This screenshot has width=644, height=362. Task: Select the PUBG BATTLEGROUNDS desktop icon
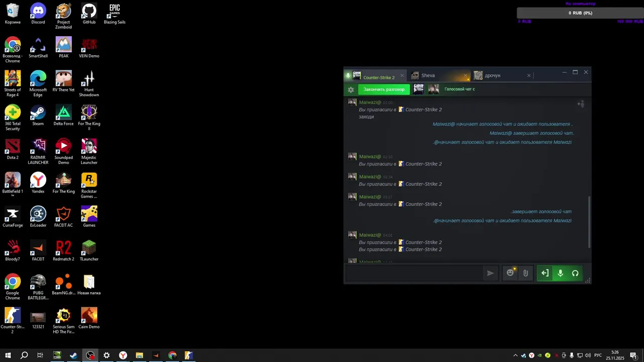pyautogui.click(x=38, y=287)
